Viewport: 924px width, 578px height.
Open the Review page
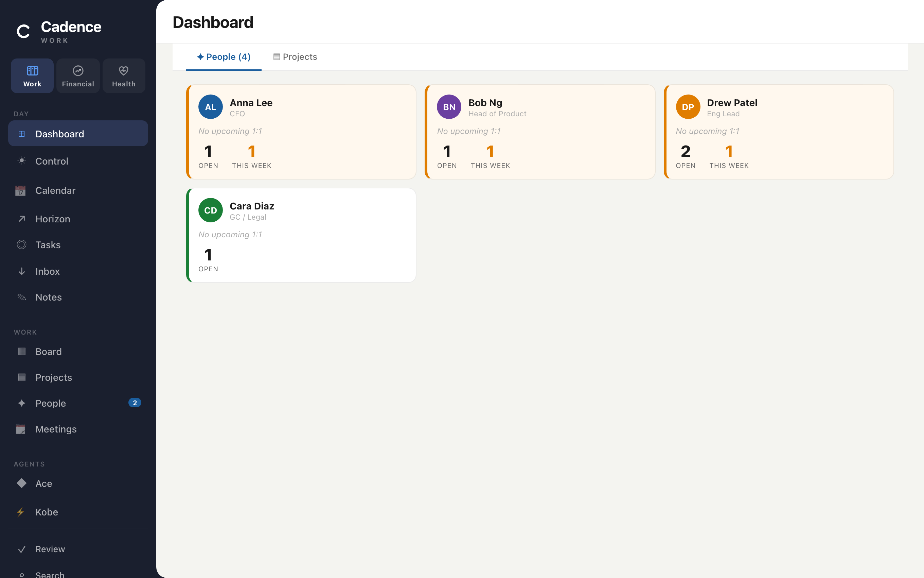[78, 549]
